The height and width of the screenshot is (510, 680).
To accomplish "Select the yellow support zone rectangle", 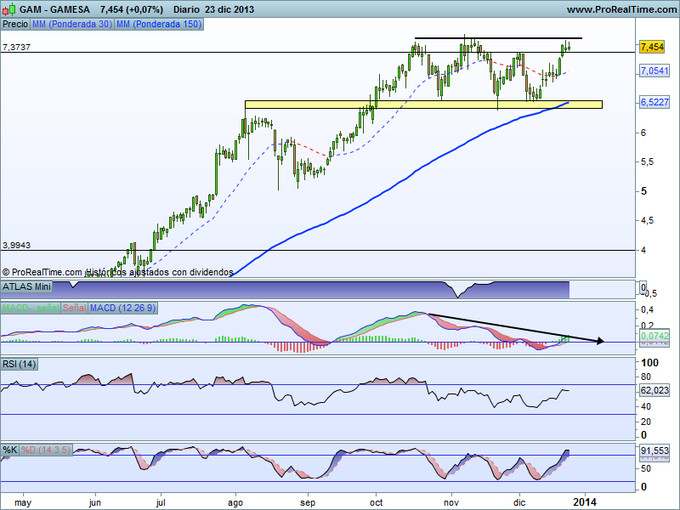I will pyautogui.click(x=423, y=104).
